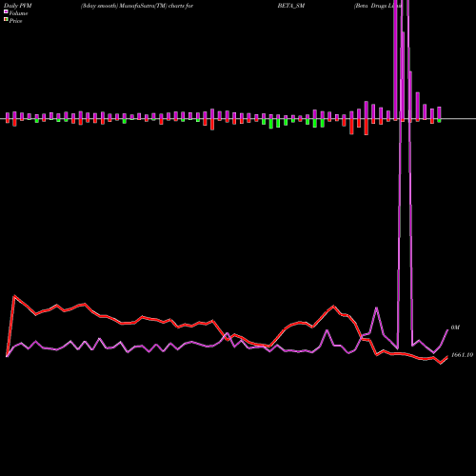Screen dimensions: 476x476
Task: Click the '1661.10' price value label
Action: (462, 355)
